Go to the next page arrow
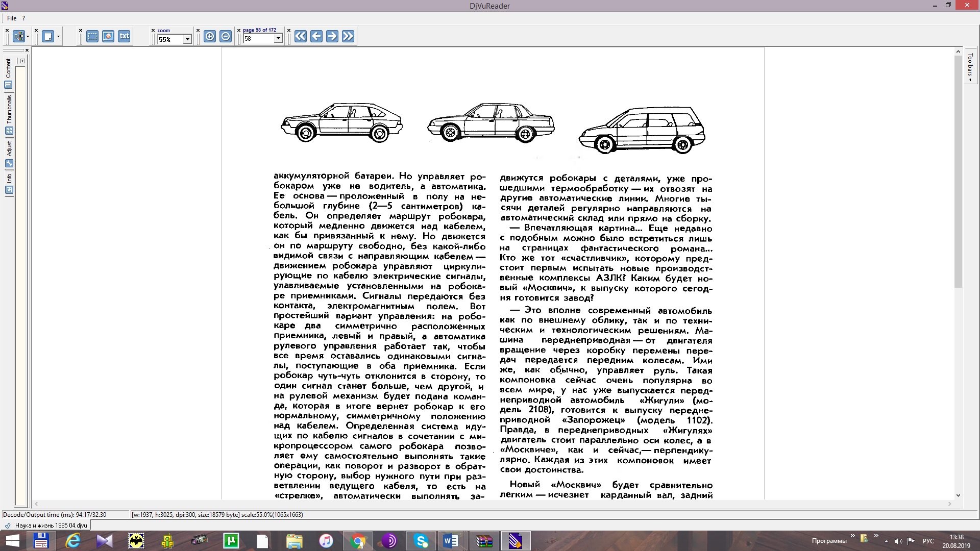The image size is (980, 551). click(332, 36)
